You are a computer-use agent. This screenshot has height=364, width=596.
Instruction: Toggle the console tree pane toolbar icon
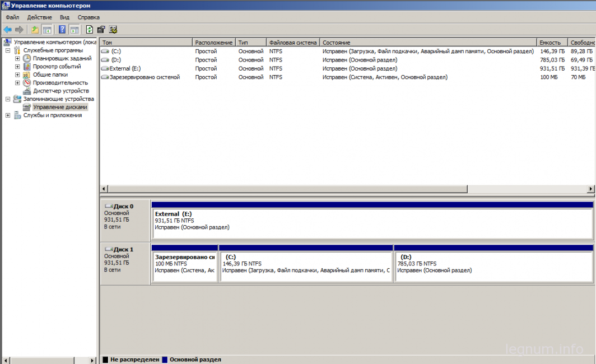coord(47,30)
